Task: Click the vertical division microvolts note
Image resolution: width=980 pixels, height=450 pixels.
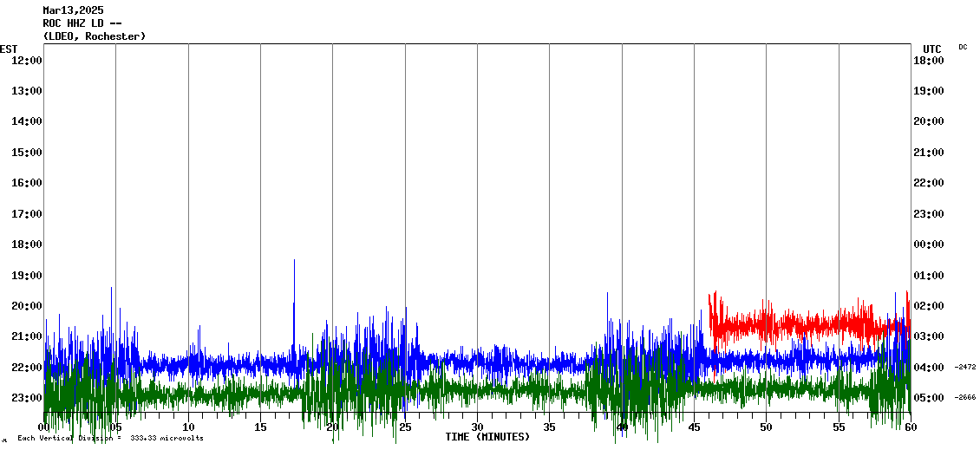Action: click(x=110, y=439)
